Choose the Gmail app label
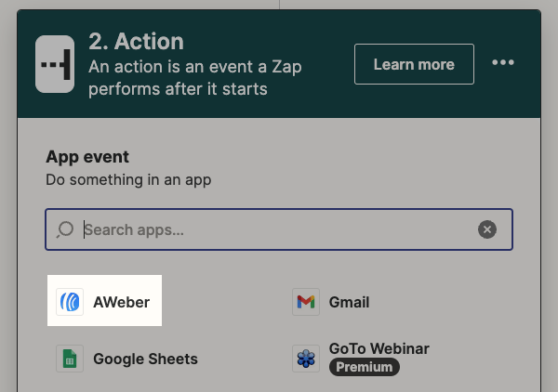This screenshot has height=392, width=558. [x=349, y=302]
